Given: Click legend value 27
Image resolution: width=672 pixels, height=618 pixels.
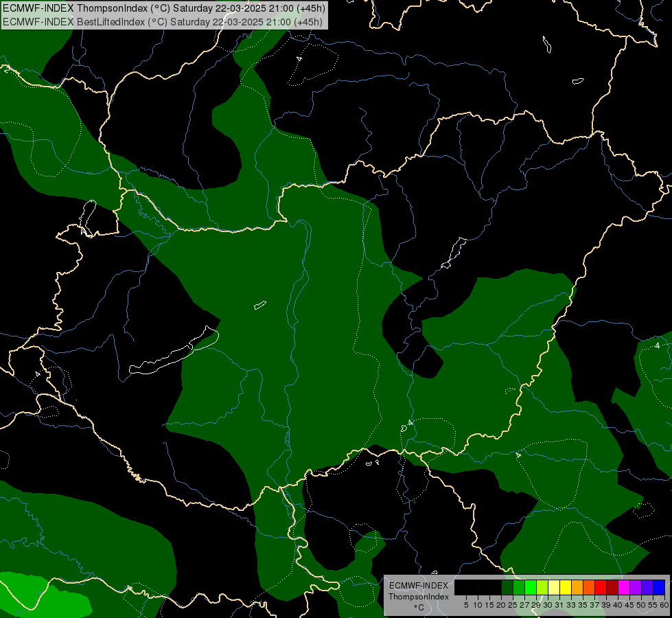Looking at the screenshot, I should [524, 605].
